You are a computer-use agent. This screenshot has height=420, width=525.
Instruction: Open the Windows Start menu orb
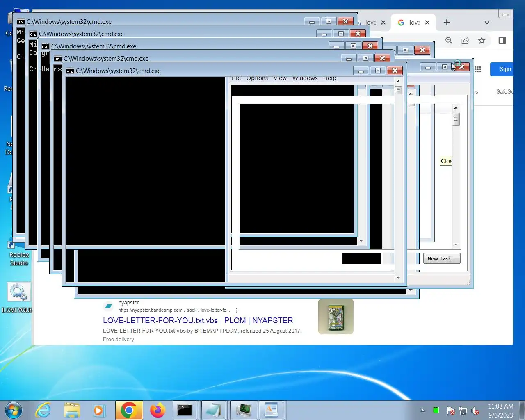(x=14, y=410)
